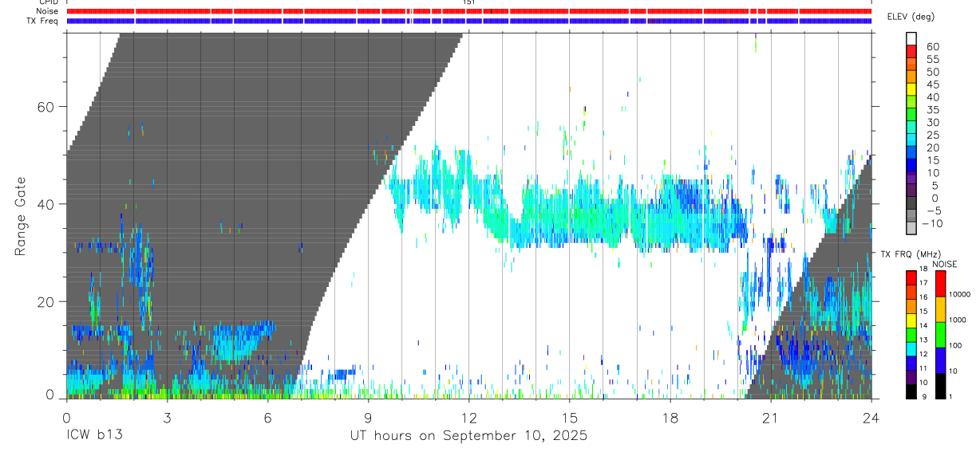Click the 45 label on ELEV color bar
980x452 pixels.
[932, 85]
